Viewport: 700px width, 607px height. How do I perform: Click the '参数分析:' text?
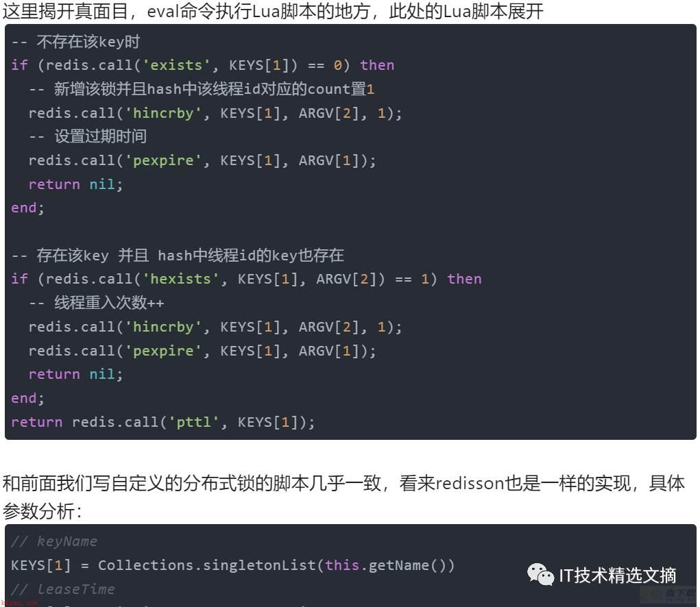(x=43, y=511)
